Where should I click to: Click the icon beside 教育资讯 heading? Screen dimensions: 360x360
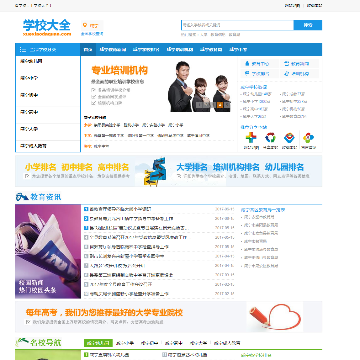pos(22,197)
